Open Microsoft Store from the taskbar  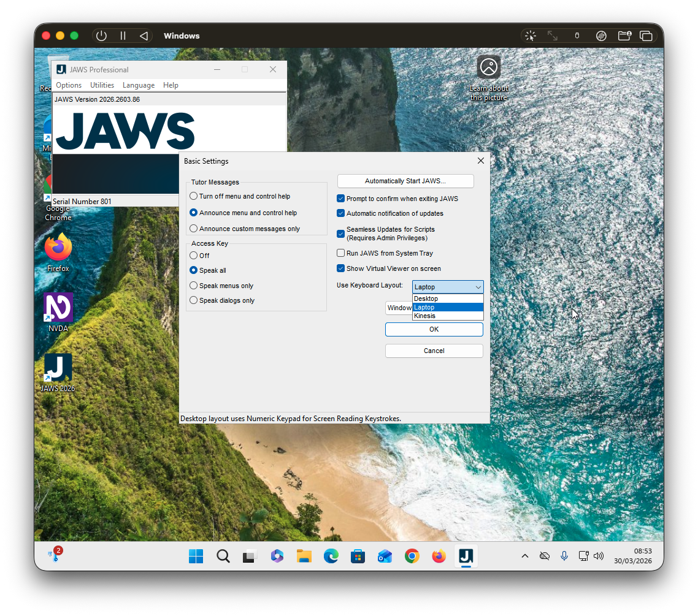(358, 557)
